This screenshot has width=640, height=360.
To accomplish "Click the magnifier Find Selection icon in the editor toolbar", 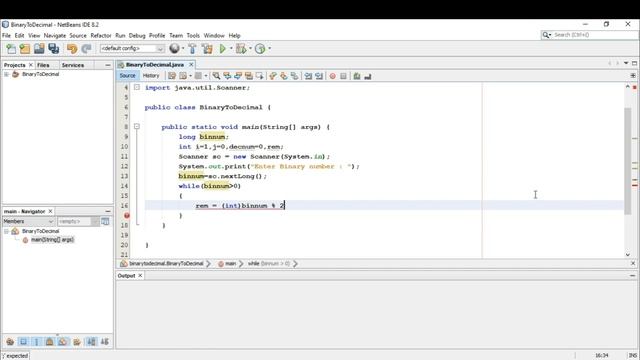I will pyautogui.click(x=216, y=76).
